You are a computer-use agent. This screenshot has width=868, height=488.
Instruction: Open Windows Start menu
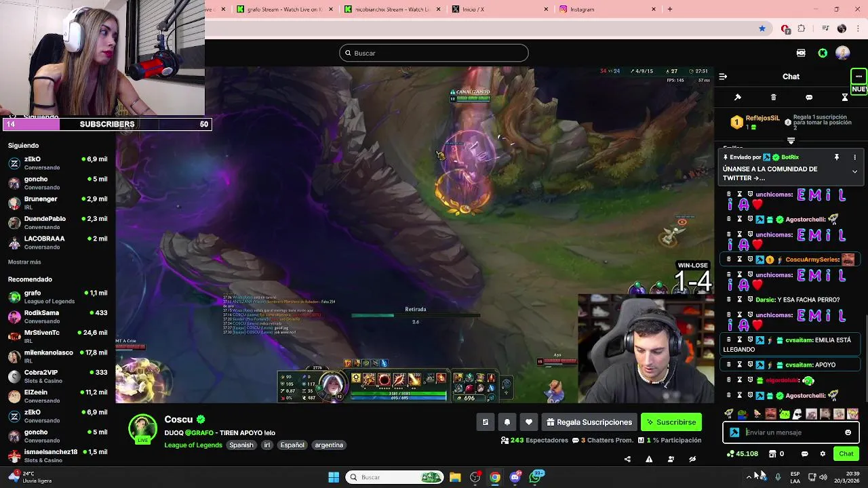pyautogui.click(x=334, y=477)
